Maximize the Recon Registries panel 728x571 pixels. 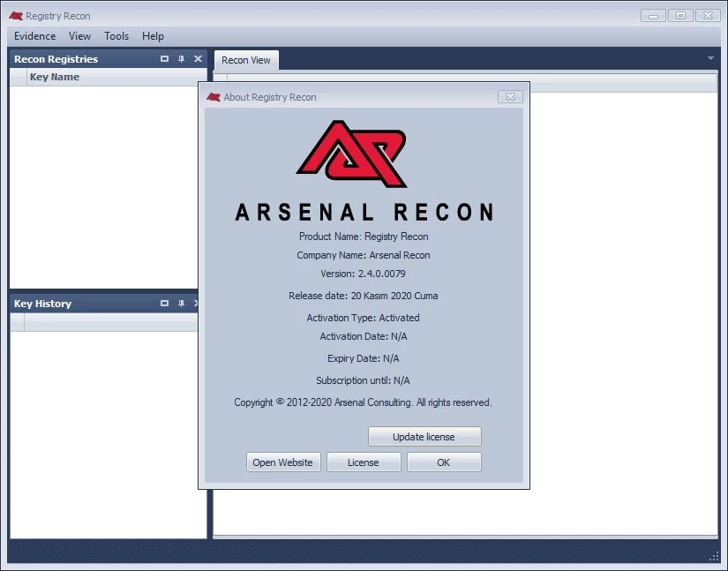[x=164, y=59]
